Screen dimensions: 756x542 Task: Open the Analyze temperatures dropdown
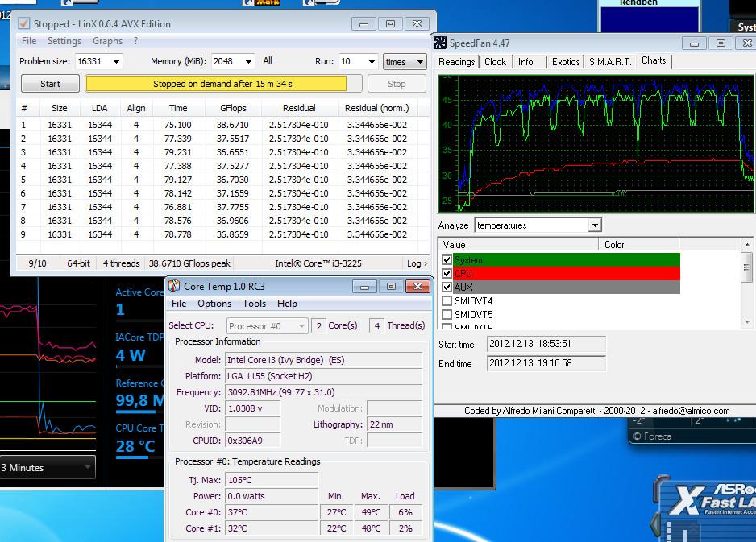[x=595, y=225]
